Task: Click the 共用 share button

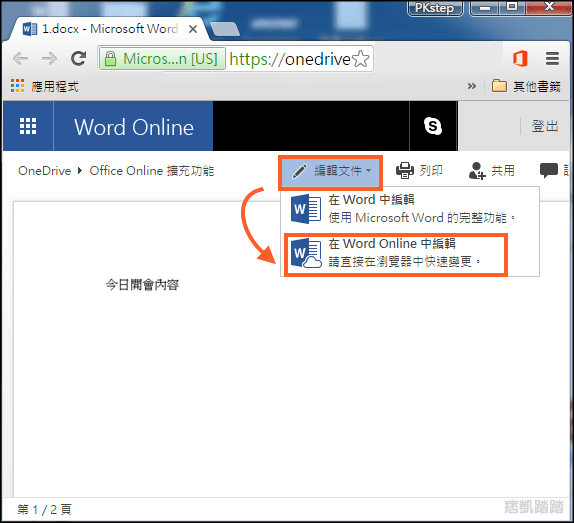Action: (x=492, y=171)
